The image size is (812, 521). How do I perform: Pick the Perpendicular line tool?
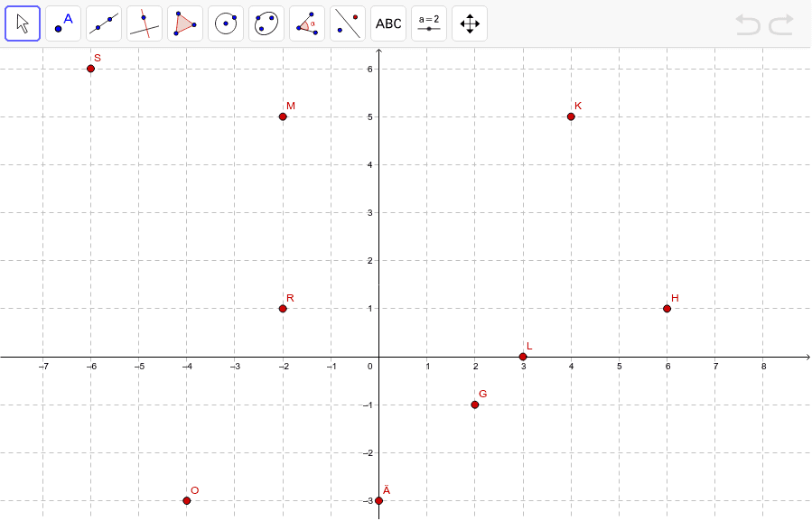(x=145, y=23)
